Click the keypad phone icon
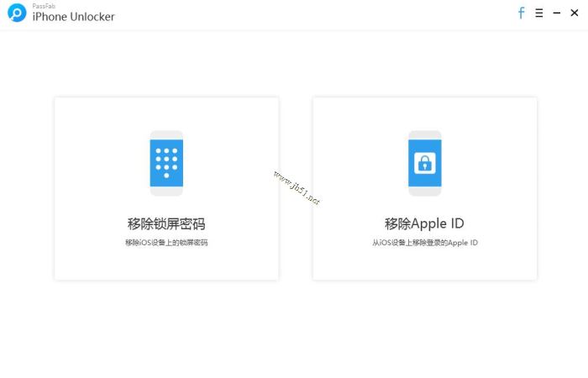The height and width of the screenshot is (378, 588). [166, 163]
